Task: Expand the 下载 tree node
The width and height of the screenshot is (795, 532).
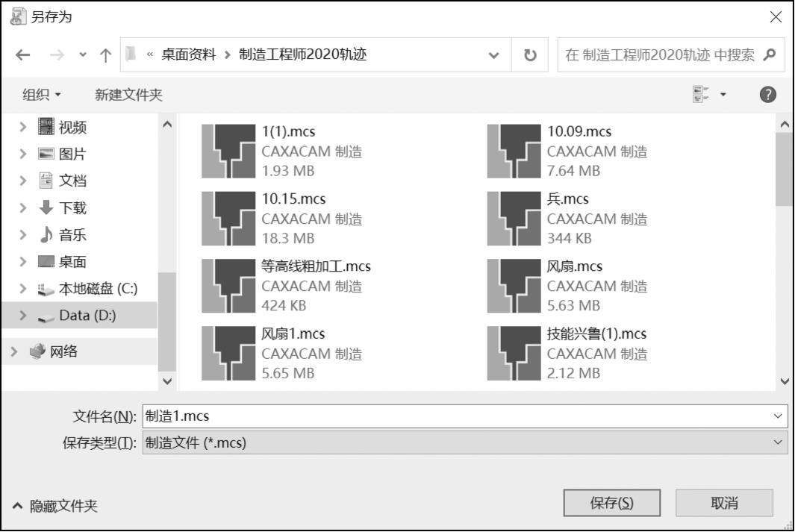Action: [x=23, y=207]
